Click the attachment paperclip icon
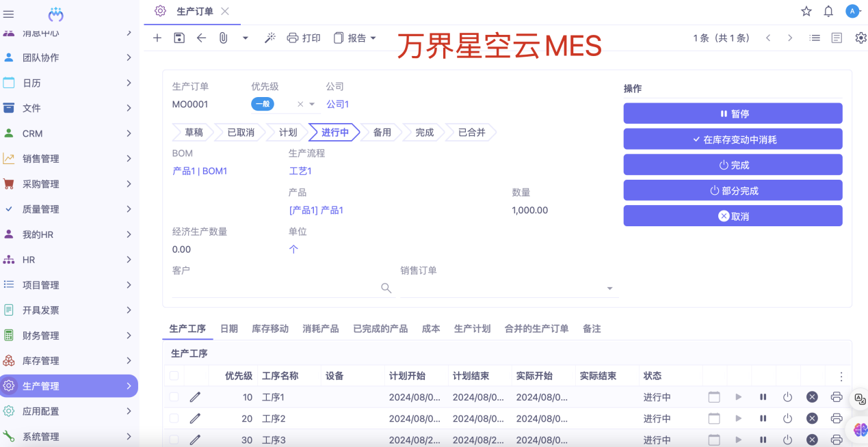This screenshot has height=447, width=868. 223,38
